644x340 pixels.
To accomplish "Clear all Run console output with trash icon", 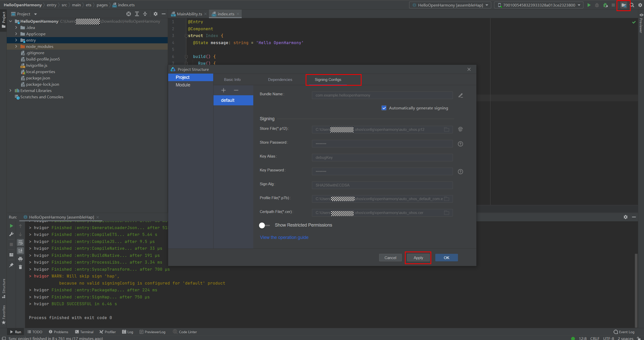I will pyautogui.click(x=20, y=267).
